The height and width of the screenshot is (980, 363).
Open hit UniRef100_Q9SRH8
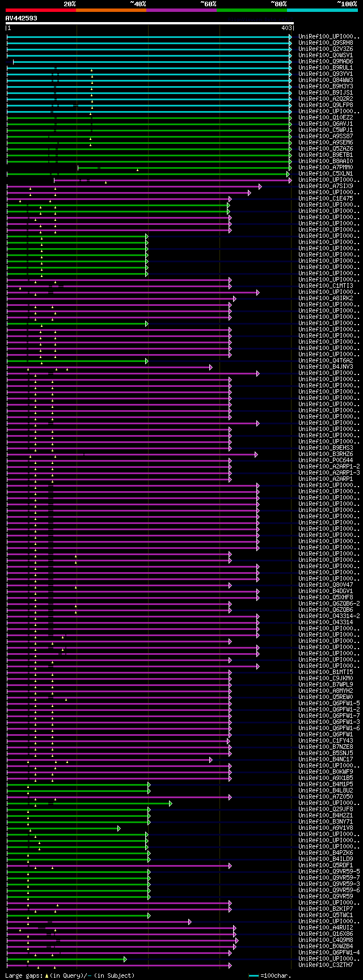click(x=326, y=42)
